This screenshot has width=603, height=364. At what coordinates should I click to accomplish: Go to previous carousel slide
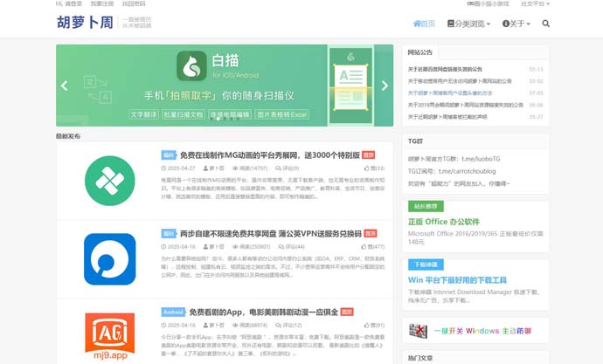(x=65, y=86)
